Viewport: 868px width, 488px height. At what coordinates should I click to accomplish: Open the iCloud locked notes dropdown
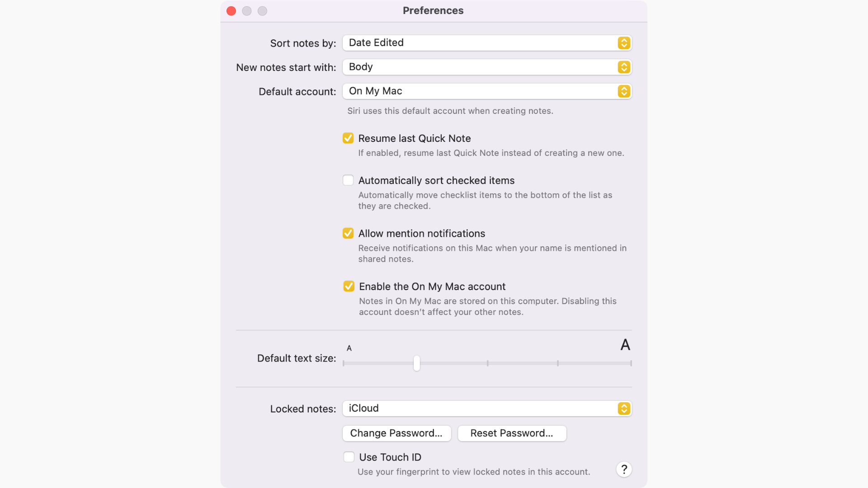tap(479, 408)
